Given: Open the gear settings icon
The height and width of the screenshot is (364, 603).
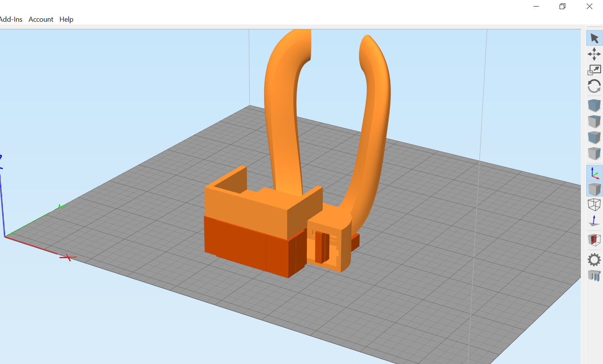Looking at the screenshot, I should [x=594, y=260].
